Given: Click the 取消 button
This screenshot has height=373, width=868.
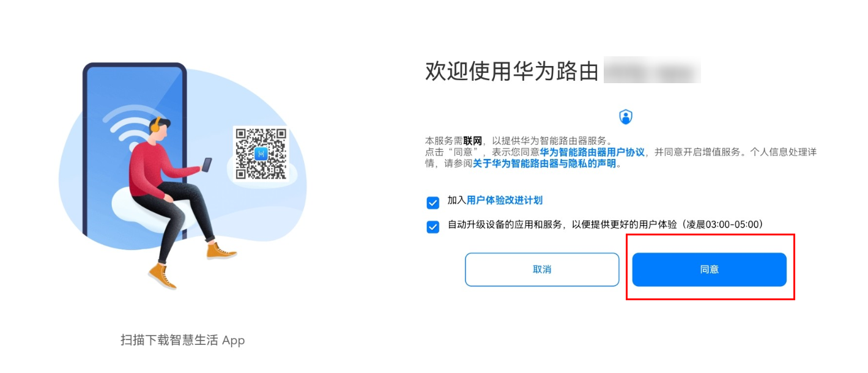Looking at the screenshot, I should click(x=542, y=270).
